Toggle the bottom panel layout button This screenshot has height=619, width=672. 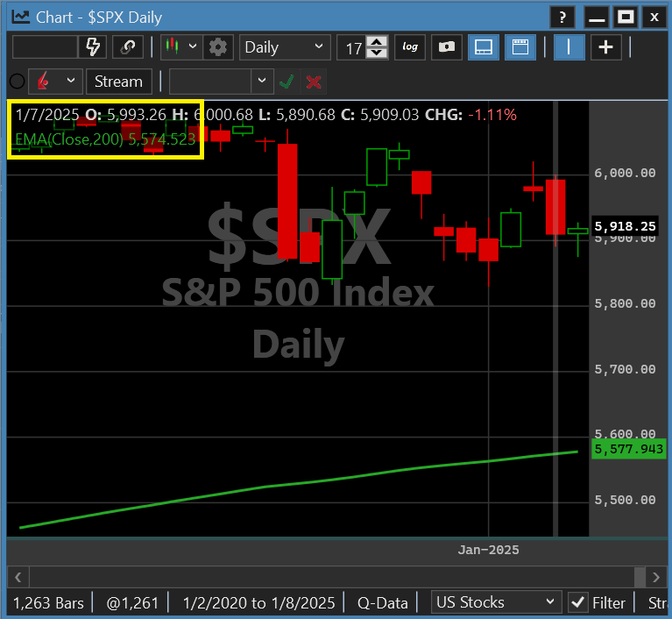coord(484,46)
